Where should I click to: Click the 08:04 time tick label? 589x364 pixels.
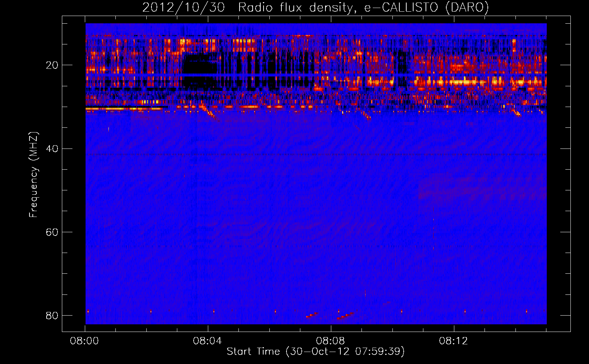click(x=208, y=341)
